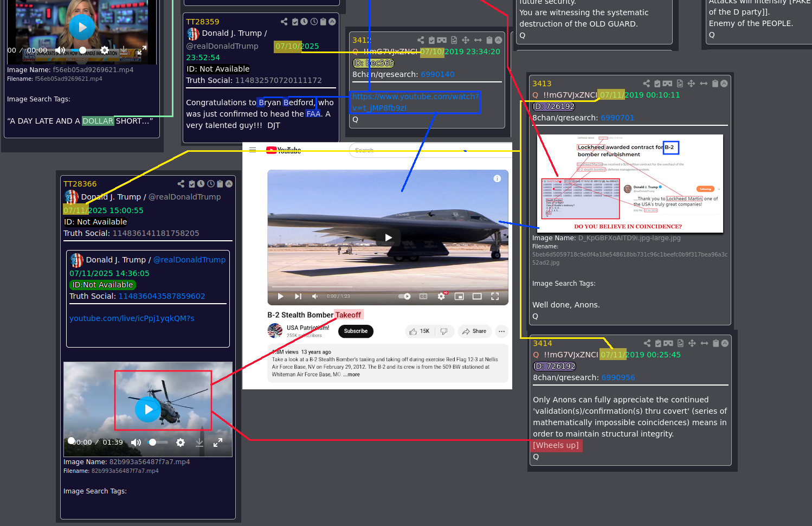Click share icon on post TT28359
This screenshot has width=812, height=526.
click(x=284, y=22)
